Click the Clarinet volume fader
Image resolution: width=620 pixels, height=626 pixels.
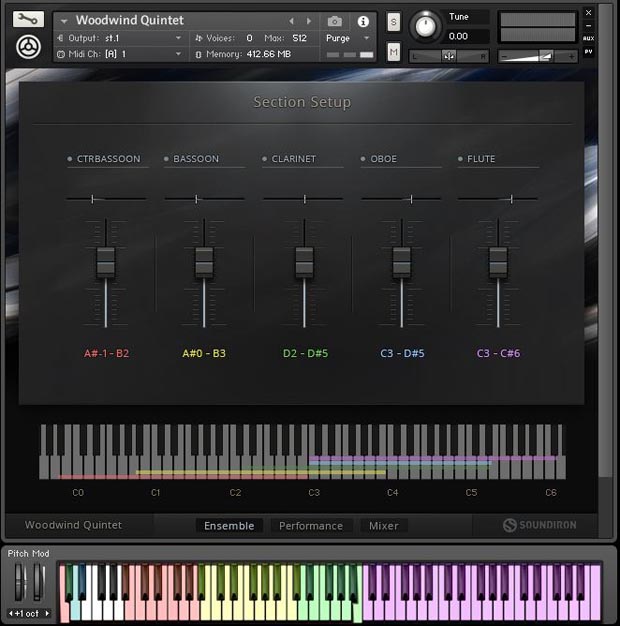tap(304, 262)
